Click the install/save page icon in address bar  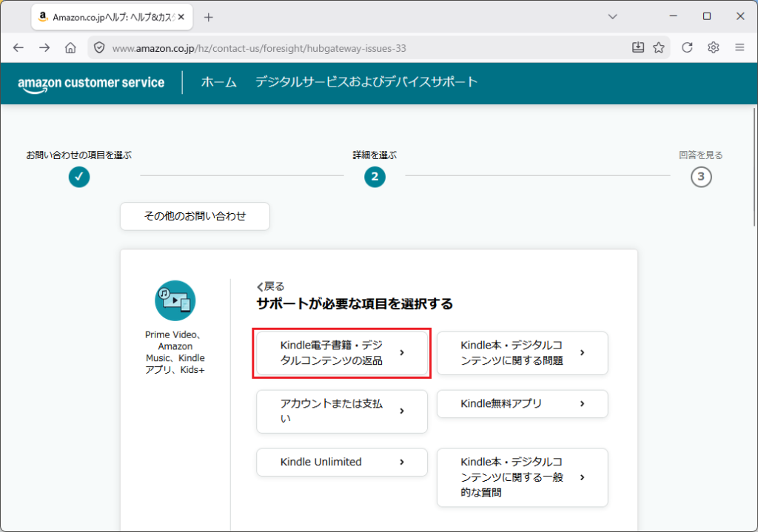(638, 47)
